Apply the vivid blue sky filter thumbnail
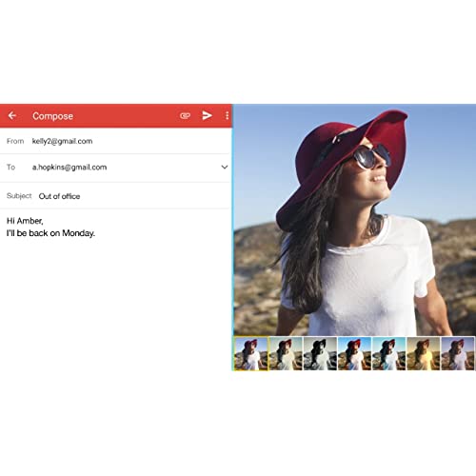This screenshot has width=476, height=476. point(354,353)
